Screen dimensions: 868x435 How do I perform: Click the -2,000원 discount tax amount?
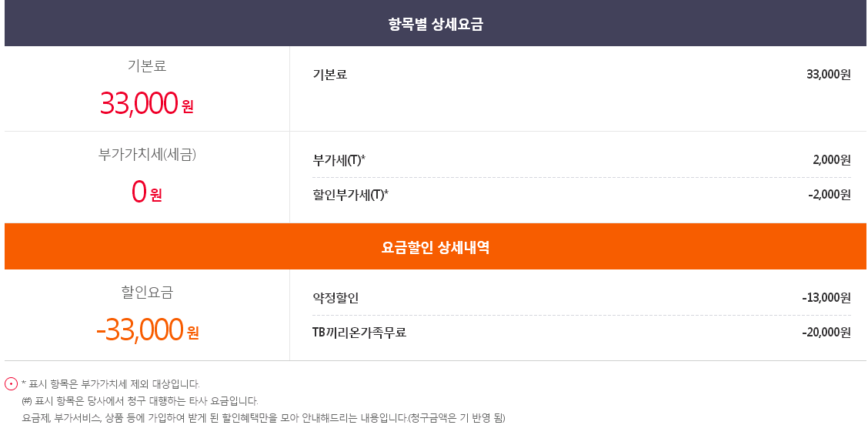point(829,195)
